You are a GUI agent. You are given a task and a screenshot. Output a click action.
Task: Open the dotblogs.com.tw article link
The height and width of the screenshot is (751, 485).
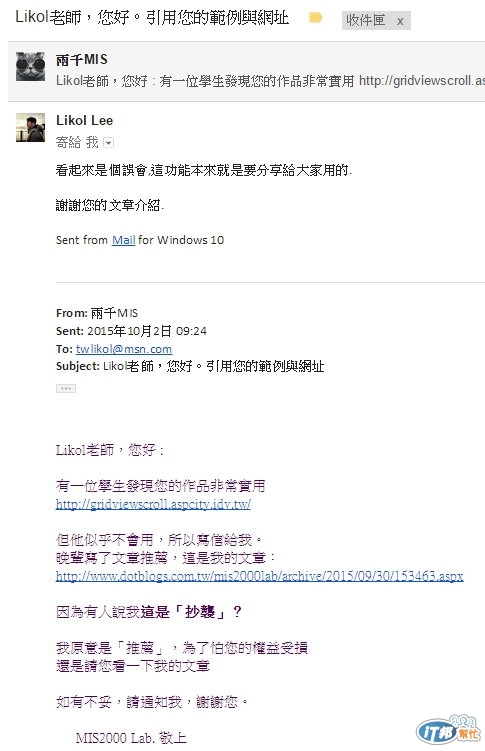[x=259, y=576]
